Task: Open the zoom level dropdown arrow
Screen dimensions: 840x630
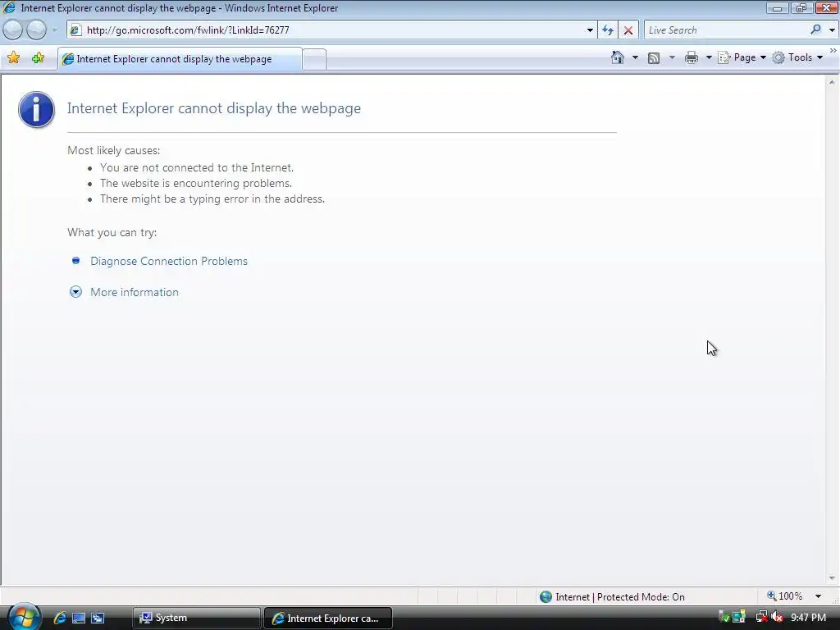Action: pos(818,597)
